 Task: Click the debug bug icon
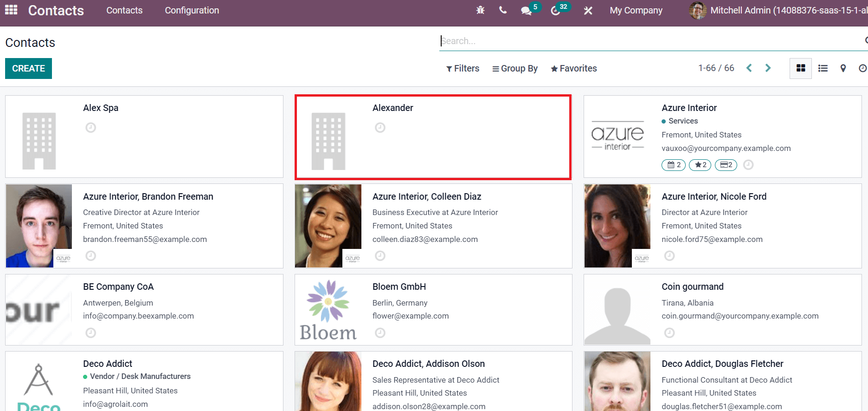click(480, 10)
